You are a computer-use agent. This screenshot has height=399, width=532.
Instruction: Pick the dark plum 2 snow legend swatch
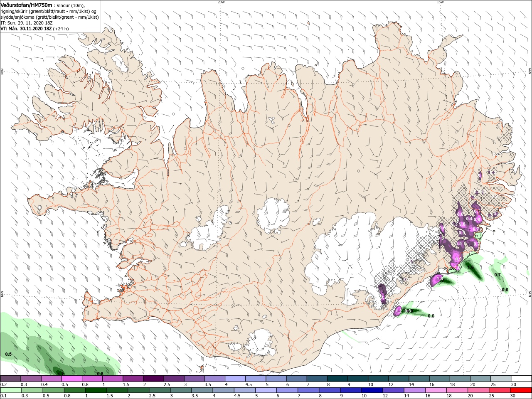(153, 379)
